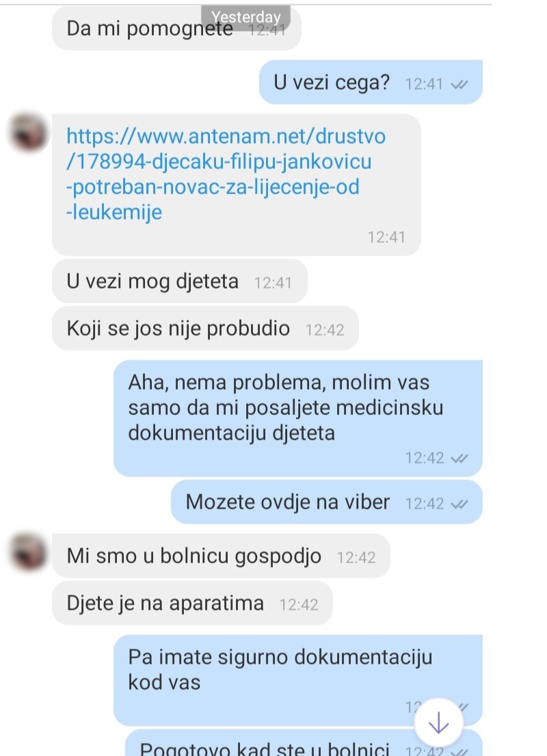Tap read checkmarks on 'Pogotovo kad ste' message

459,751
